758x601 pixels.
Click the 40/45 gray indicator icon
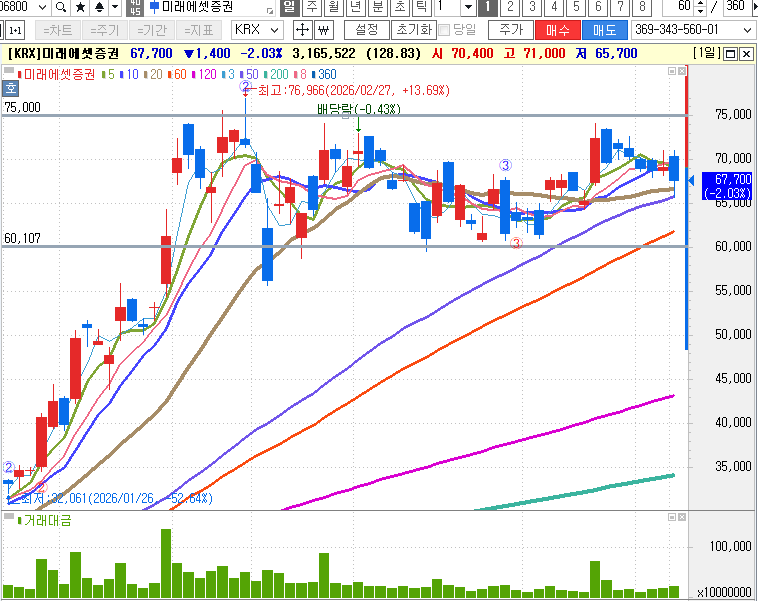coord(135,7)
